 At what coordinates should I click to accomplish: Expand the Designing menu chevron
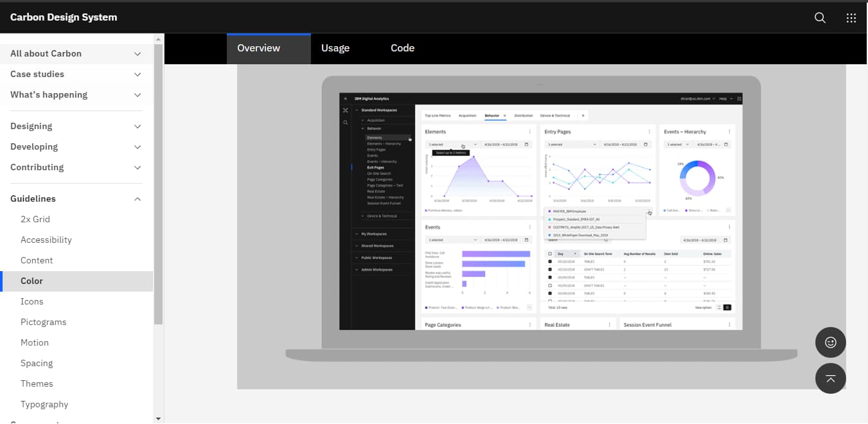[137, 127]
